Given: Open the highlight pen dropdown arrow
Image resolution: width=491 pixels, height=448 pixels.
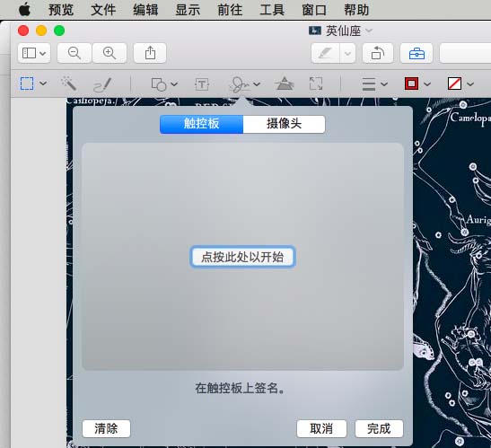Looking at the screenshot, I should (347, 53).
